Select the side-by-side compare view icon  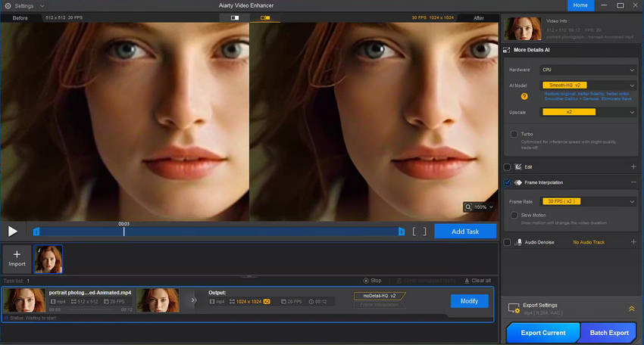[x=265, y=18]
